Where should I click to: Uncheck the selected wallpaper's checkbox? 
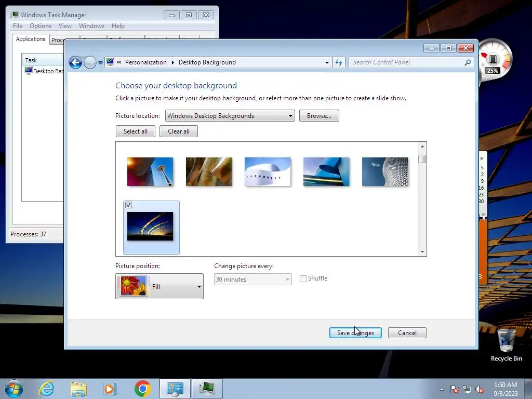(129, 205)
